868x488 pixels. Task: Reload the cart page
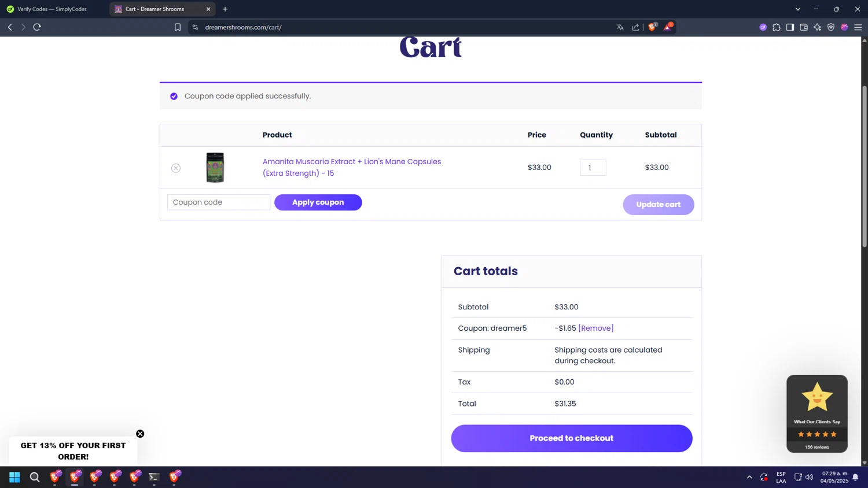coord(37,27)
